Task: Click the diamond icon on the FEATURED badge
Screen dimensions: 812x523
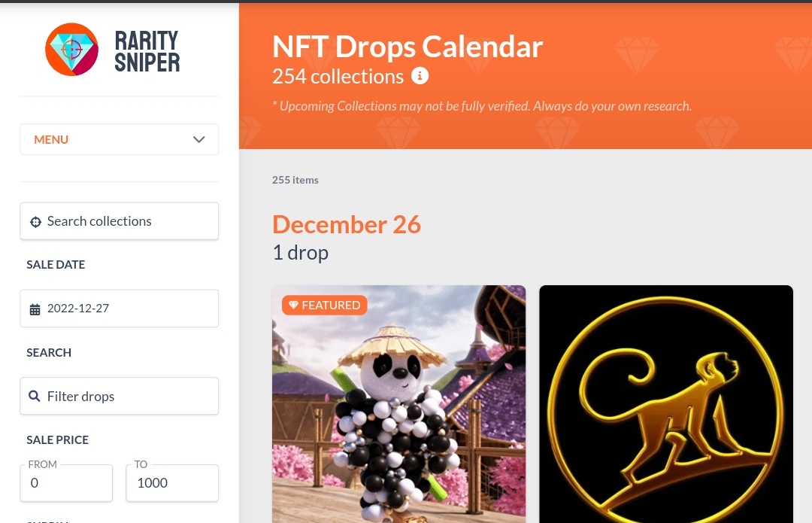Action: point(294,305)
